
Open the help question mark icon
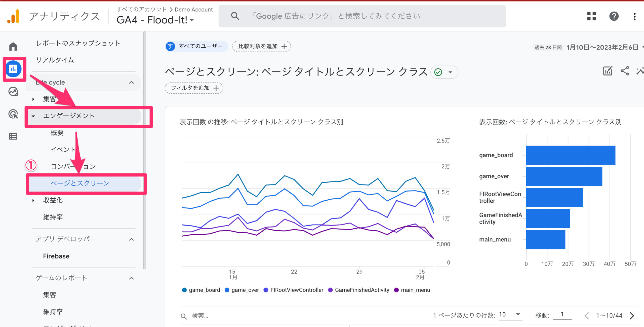[x=614, y=16]
